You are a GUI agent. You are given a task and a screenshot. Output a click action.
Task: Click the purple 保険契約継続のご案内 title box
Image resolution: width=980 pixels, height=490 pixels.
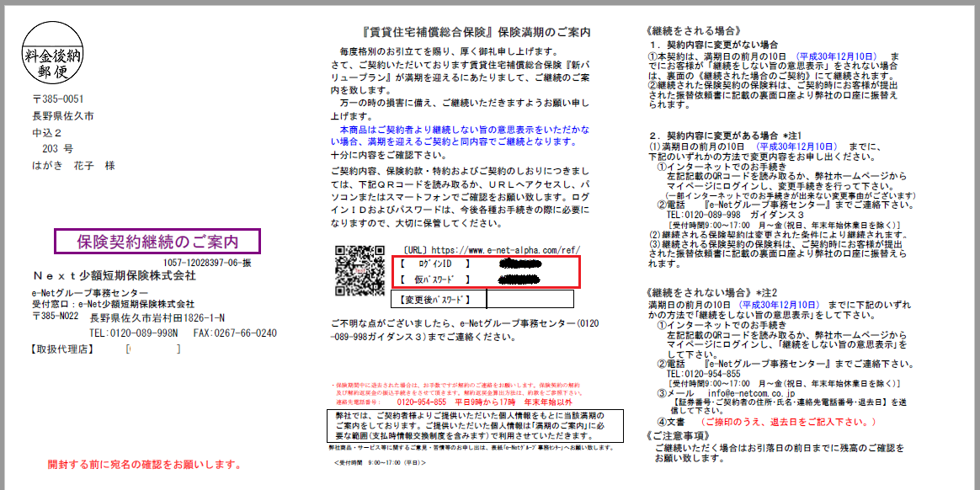(x=157, y=242)
